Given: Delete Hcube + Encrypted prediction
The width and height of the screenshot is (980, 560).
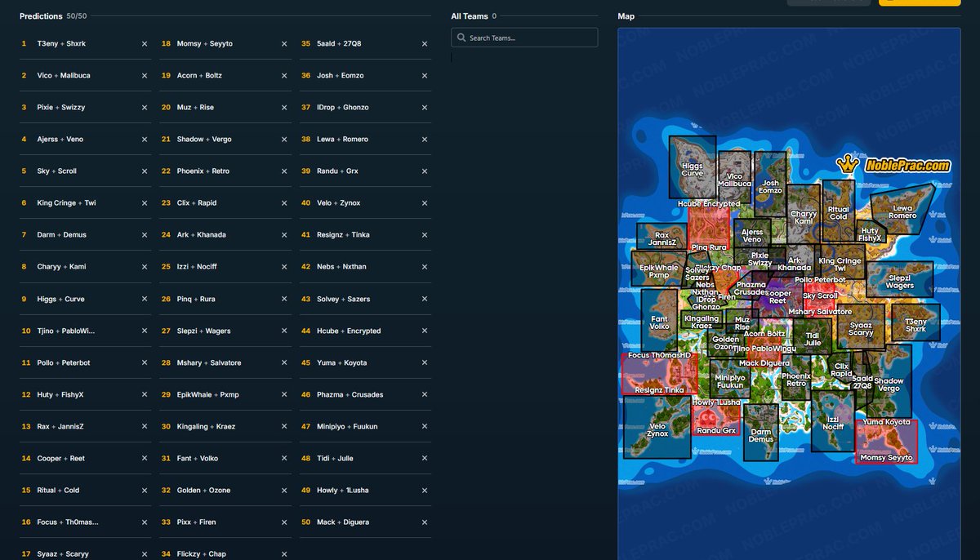Looking at the screenshot, I should coord(425,331).
